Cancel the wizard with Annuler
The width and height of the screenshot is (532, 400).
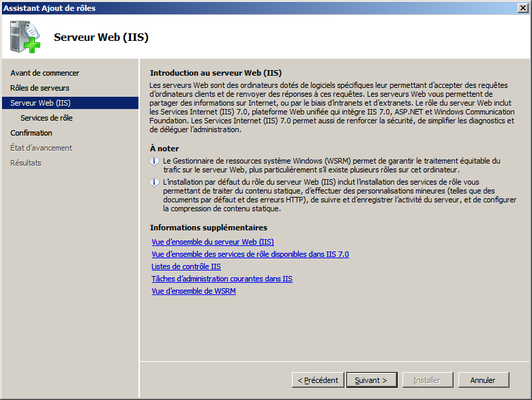(483, 380)
